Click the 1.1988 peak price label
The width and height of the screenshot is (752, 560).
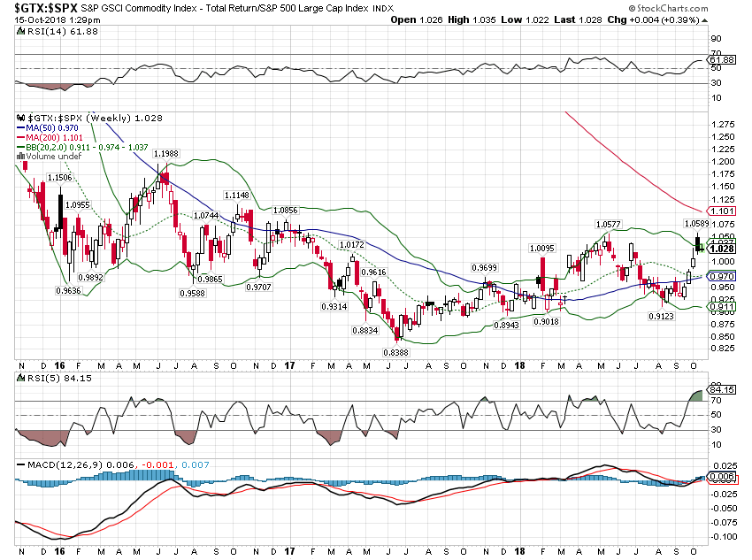[166, 154]
